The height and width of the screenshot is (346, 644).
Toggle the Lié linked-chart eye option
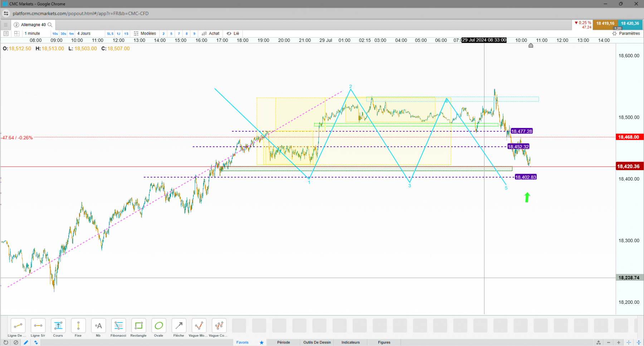(233, 34)
